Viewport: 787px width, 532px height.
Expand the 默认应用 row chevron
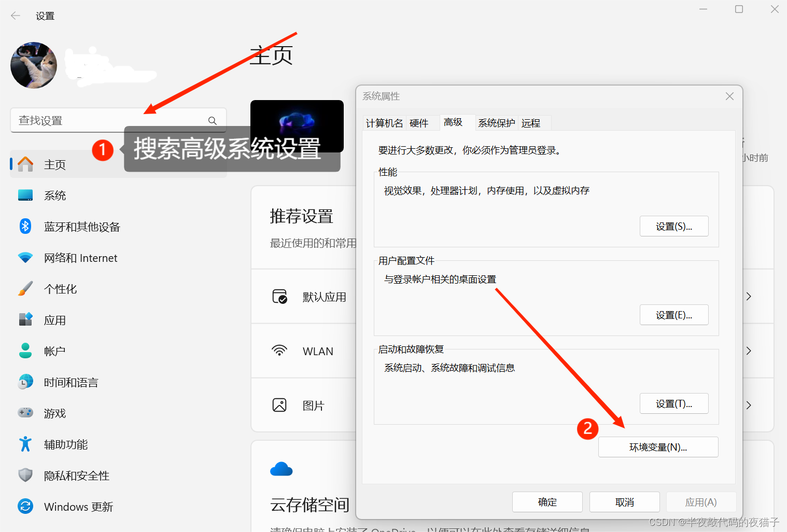click(749, 297)
